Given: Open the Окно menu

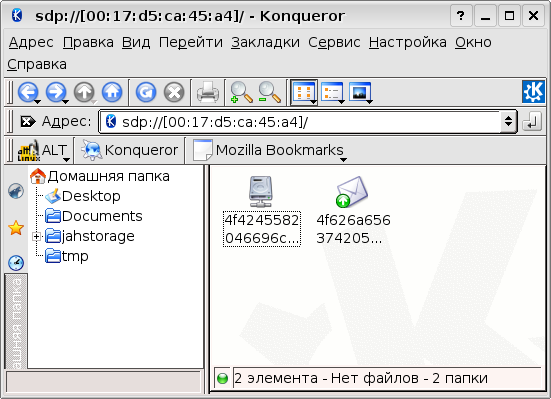Looking at the screenshot, I should (x=473, y=42).
